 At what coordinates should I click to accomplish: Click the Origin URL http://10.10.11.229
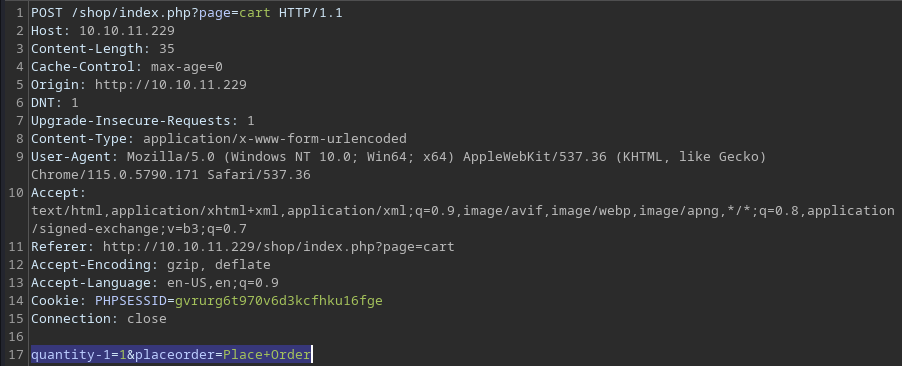coord(171,85)
